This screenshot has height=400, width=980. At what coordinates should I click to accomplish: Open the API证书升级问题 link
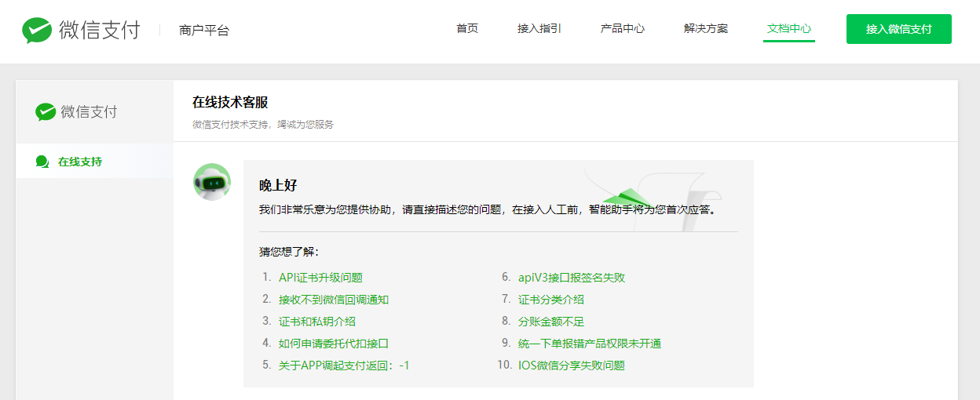(x=320, y=278)
